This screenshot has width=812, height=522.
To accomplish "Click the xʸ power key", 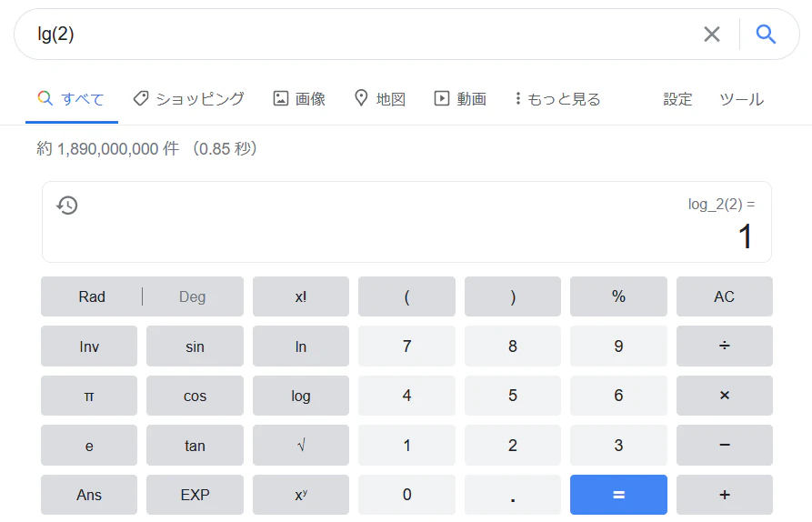I will [x=300, y=495].
